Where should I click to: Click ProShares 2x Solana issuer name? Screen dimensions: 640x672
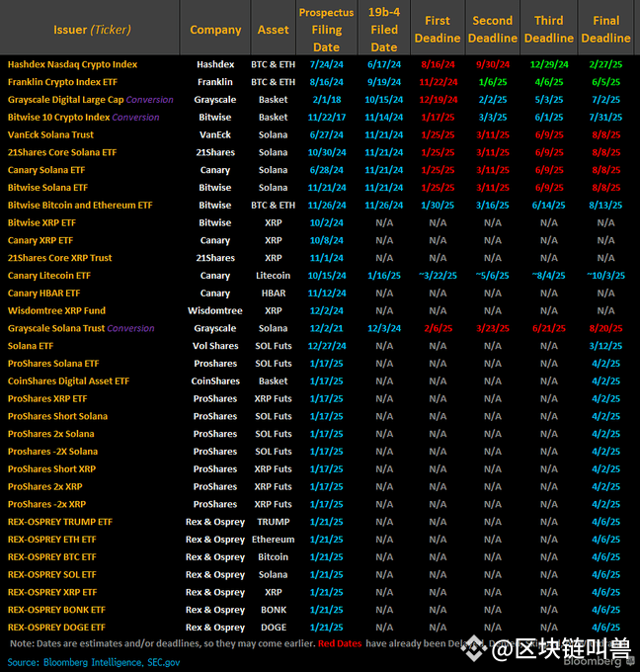click(51, 434)
